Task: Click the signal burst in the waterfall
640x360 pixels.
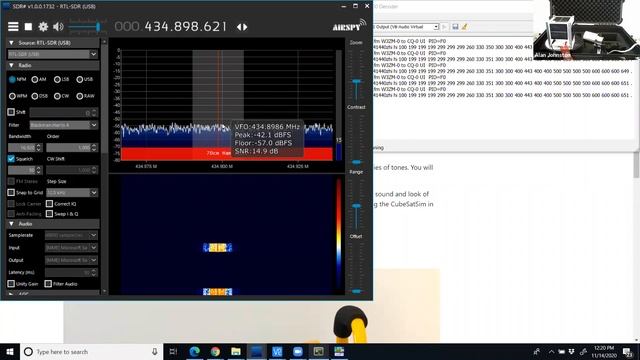Action: (218, 248)
